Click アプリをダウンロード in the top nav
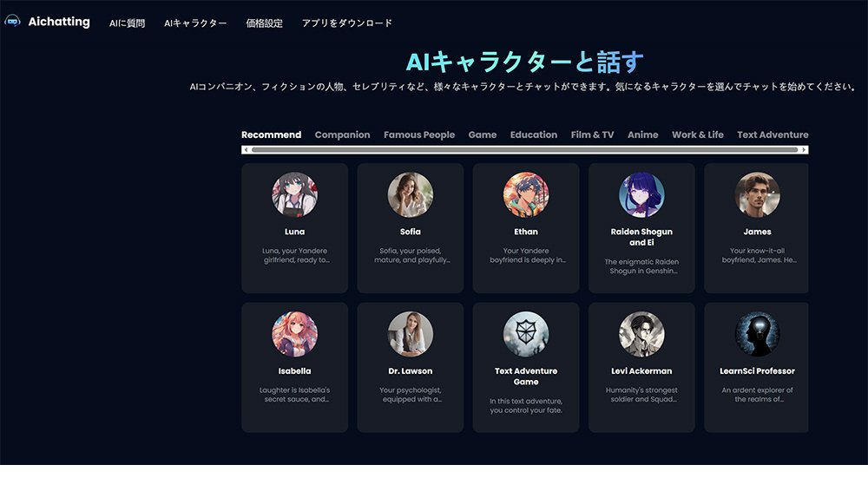Image resolution: width=868 pixels, height=491 pixels. pyautogui.click(x=347, y=23)
